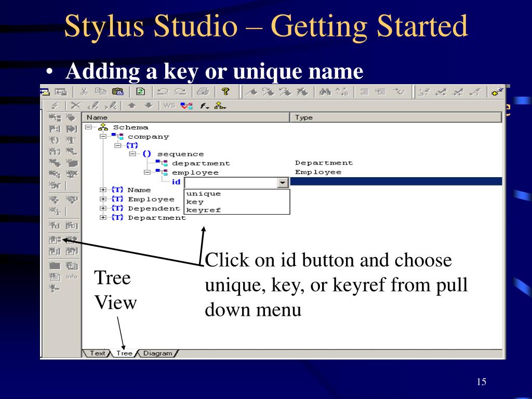
Task: Click the green Reload document icon
Action: (140, 91)
